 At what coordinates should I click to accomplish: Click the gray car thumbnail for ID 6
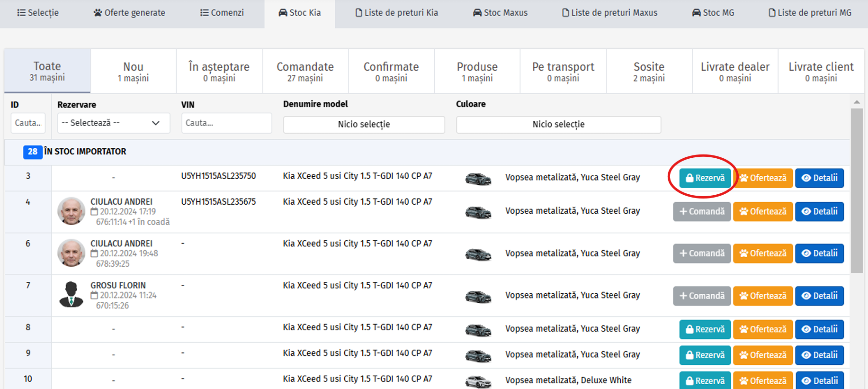[478, 254]
